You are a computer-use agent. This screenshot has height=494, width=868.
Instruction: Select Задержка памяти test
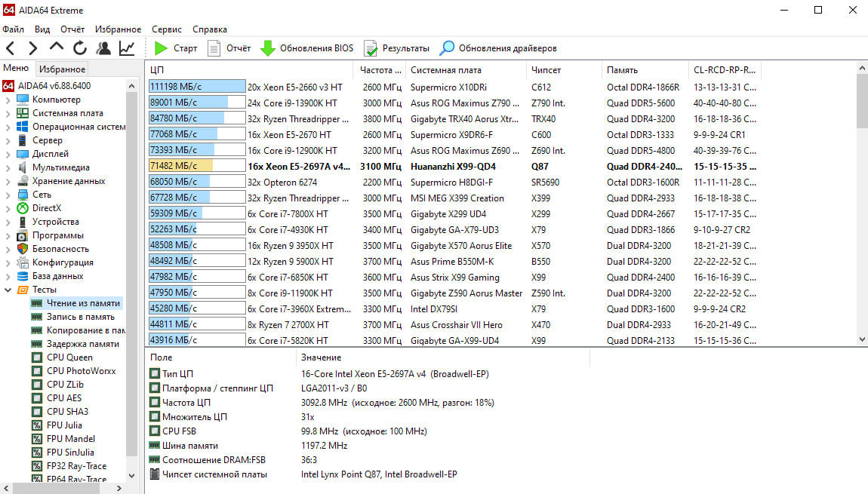pyautogui.click(x=75, y=344)
